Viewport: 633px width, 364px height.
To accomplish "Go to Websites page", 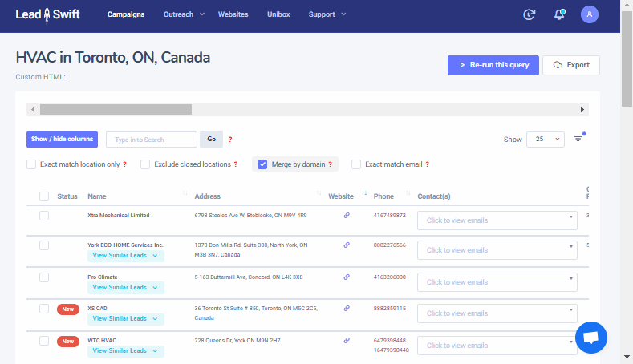I will [x=233, y=14].
